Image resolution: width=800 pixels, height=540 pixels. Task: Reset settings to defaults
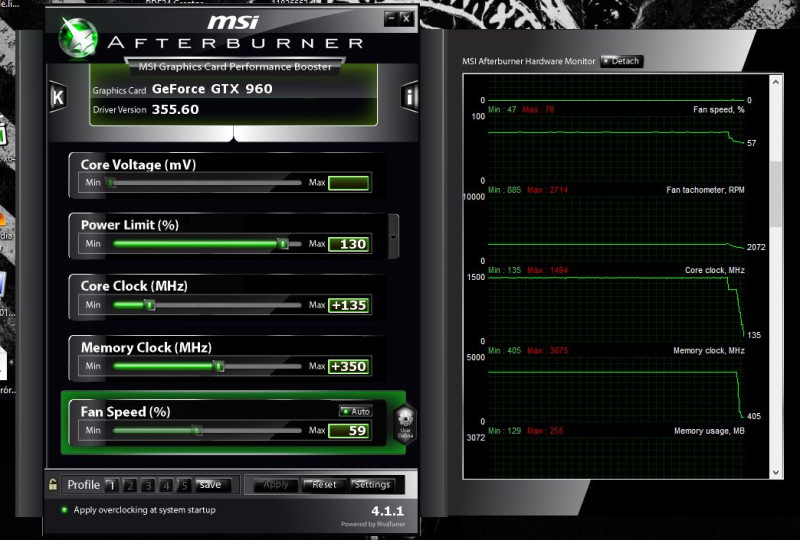click(324, 485)
